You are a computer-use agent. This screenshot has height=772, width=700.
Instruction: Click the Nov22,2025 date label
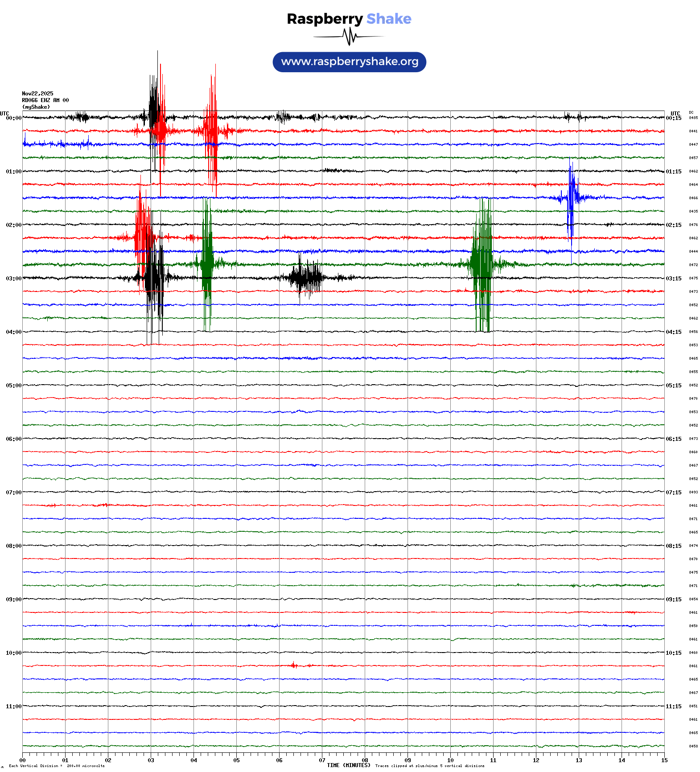click(x=37, y=94)
